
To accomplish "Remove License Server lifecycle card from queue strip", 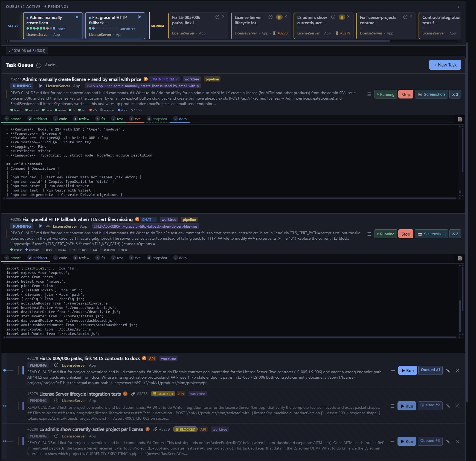I will click(x=286, y=17).
